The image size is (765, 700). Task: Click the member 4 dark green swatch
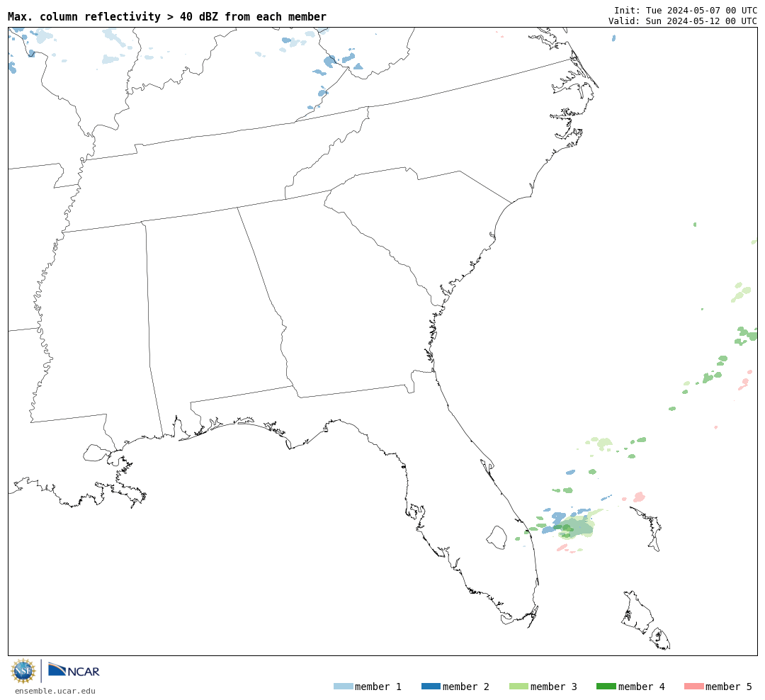(606, 687)
